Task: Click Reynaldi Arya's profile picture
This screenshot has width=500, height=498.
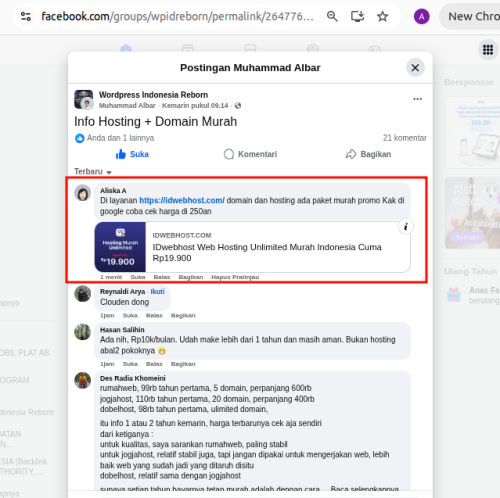Action: pos(83,294)
